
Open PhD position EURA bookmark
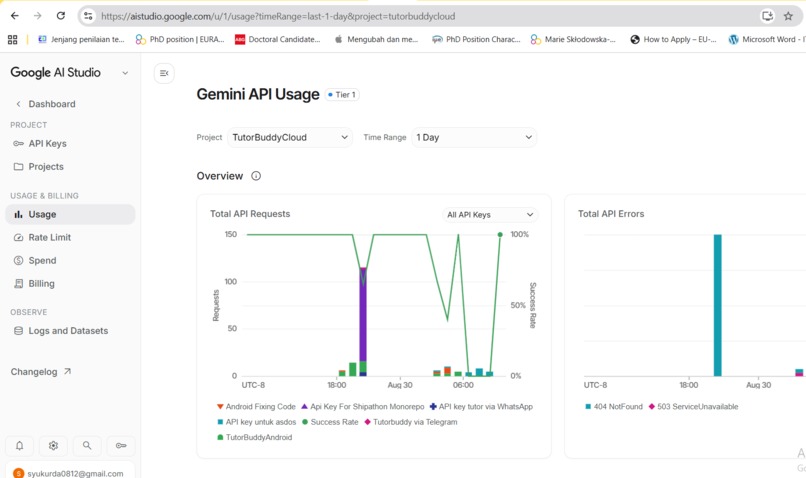[180, 40]
